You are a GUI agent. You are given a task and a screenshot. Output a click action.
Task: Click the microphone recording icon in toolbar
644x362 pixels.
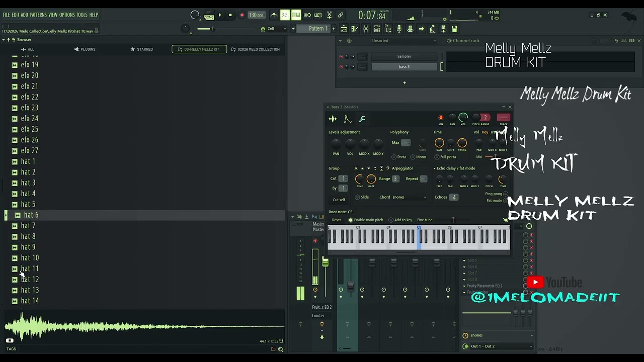pos(399,29)
